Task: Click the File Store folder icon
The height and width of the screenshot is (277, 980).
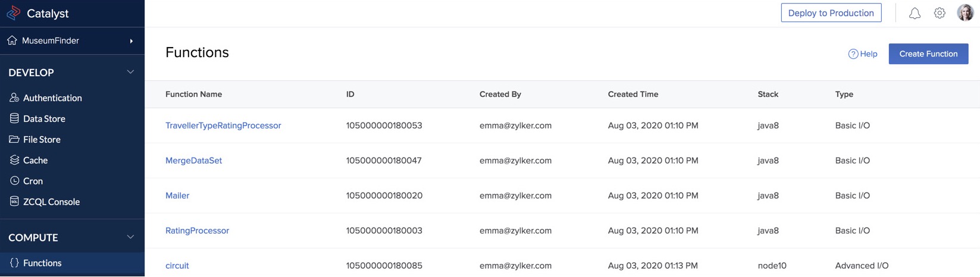Action: pyautogui.click(x=14, y=139)
